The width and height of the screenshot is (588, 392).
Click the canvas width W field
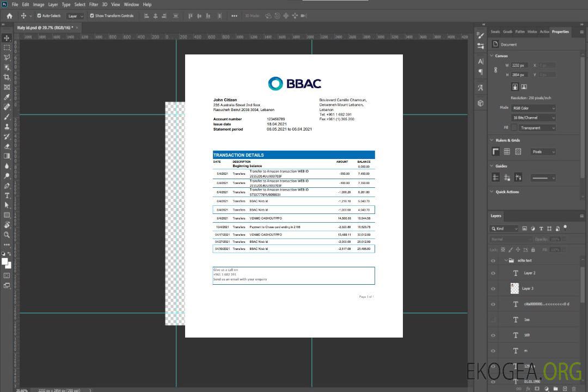click(519, 65)
